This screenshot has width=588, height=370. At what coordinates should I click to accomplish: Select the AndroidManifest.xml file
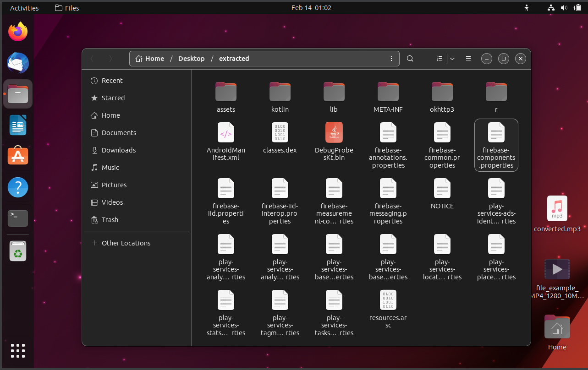225,133
